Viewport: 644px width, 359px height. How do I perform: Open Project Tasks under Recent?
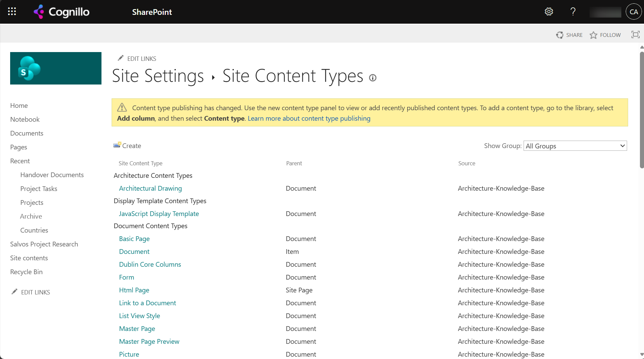39,189
